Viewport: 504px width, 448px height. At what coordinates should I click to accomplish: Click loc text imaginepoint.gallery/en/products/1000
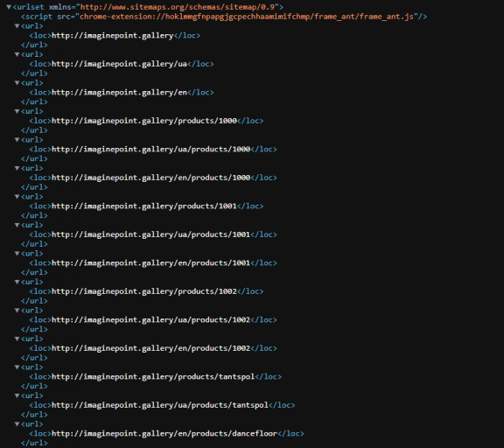click(151, 178)
